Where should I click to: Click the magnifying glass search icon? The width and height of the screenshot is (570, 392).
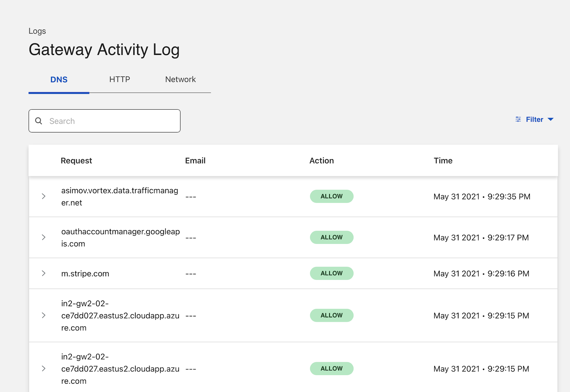tap(38, 121)
